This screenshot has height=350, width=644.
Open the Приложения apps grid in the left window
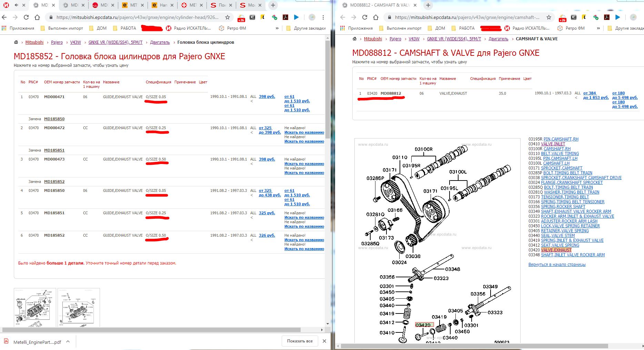4,28
